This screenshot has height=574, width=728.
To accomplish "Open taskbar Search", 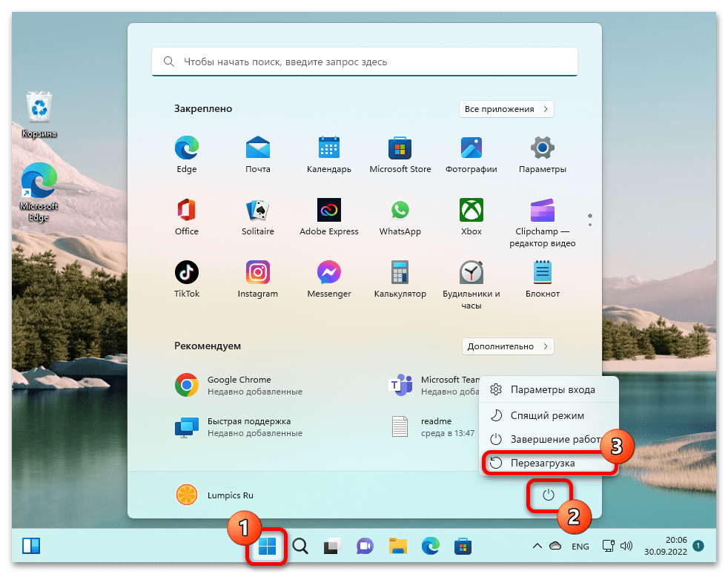I will click(x=300, y=546).
